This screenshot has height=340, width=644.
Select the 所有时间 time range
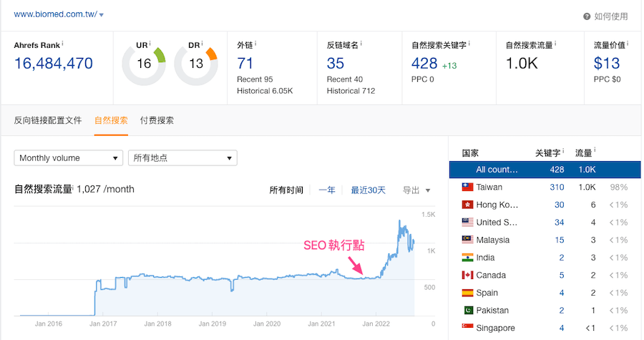[x=286, y=190]
